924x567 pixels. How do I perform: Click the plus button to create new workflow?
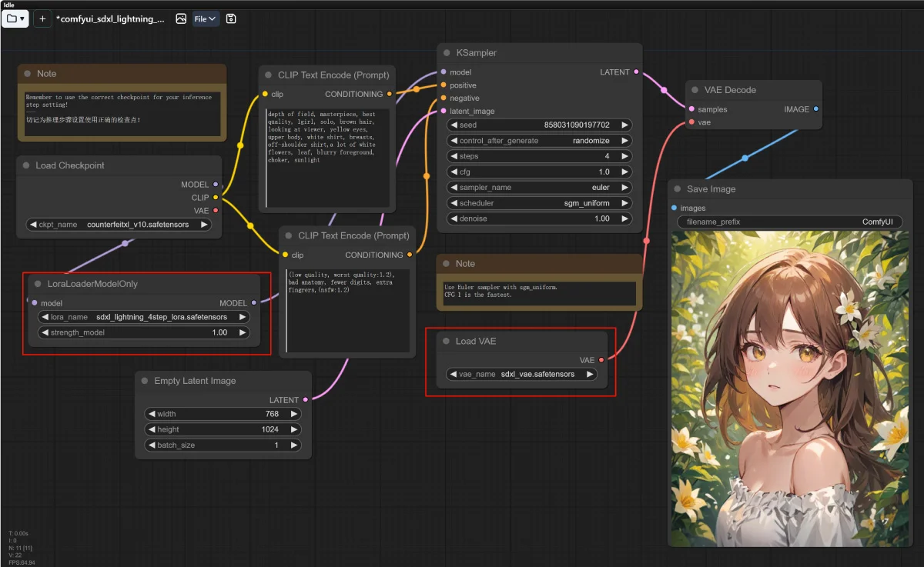coord(42,18)
